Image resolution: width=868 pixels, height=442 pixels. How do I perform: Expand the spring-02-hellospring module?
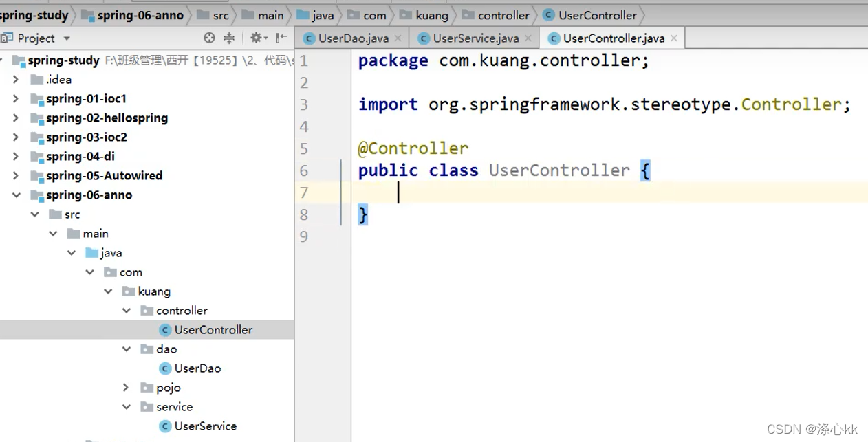pos(16,118)
